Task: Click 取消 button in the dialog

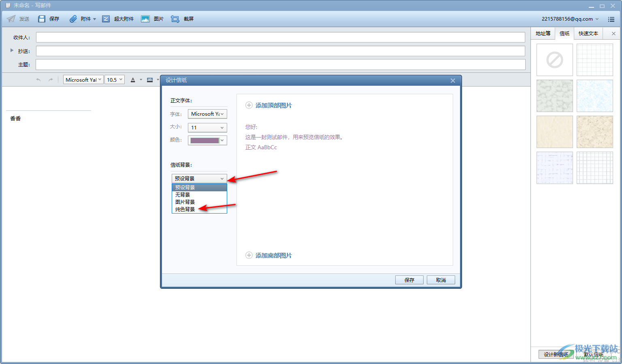Action: (x=441, y=280)
